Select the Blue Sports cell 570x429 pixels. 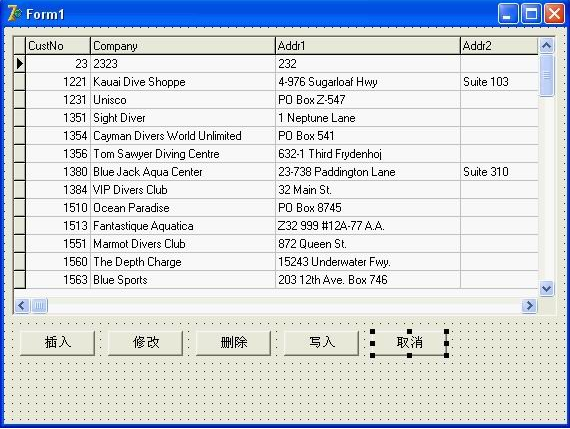click(183, 280)
